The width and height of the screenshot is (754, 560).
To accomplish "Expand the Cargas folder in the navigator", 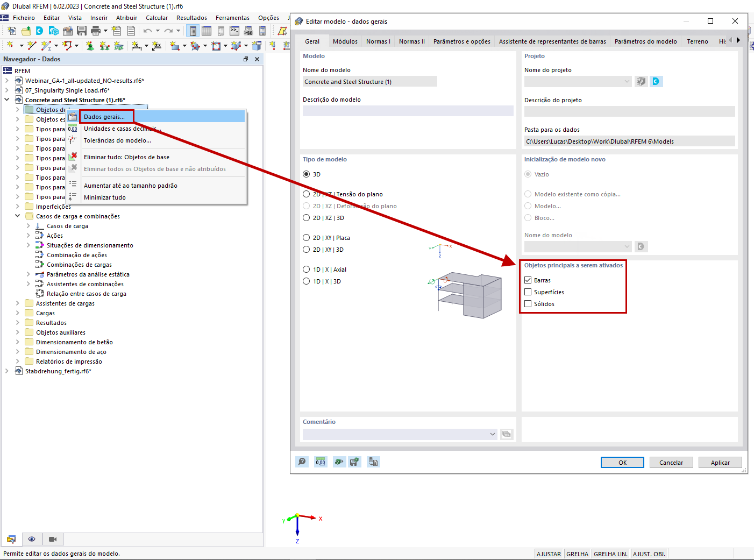I will pyautogui.click(x=17, y=313).
